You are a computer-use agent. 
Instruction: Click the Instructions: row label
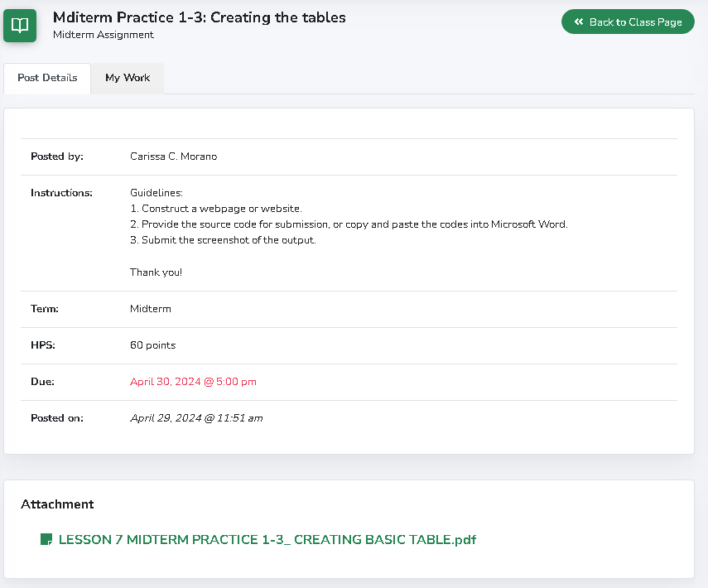click(61, 193)
